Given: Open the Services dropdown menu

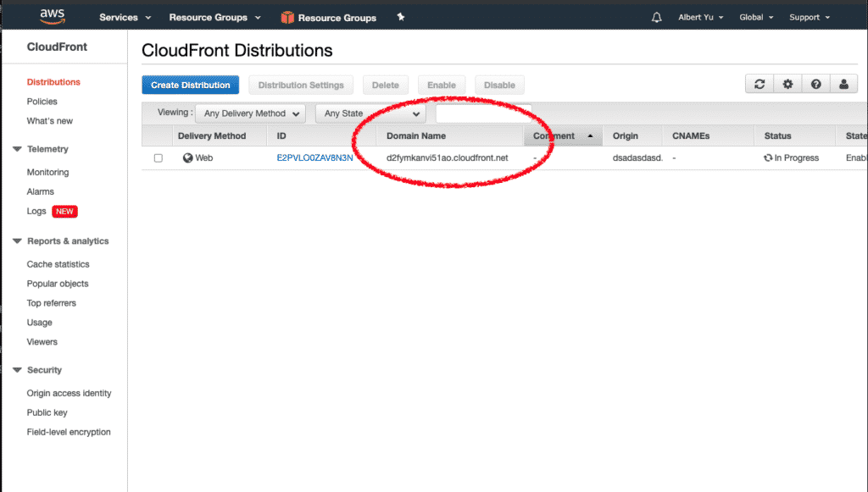Looking at the screenshot, I should 125,17.
